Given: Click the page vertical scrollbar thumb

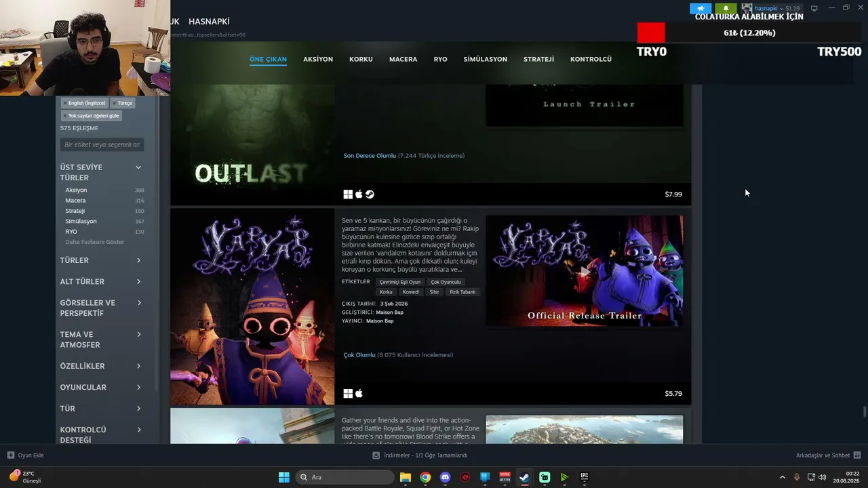Looking at the screenshot, I should click(864, 412).
